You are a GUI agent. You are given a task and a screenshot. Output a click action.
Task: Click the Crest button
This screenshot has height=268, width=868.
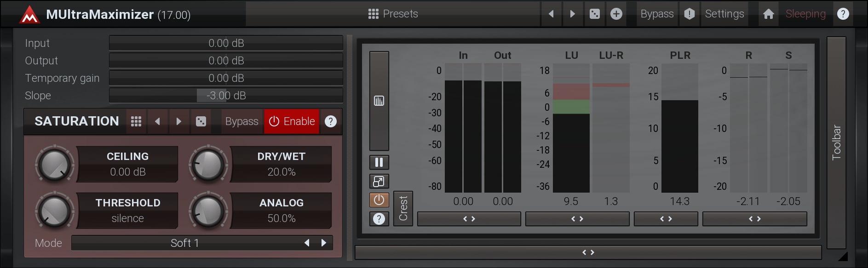coord(403,208)
